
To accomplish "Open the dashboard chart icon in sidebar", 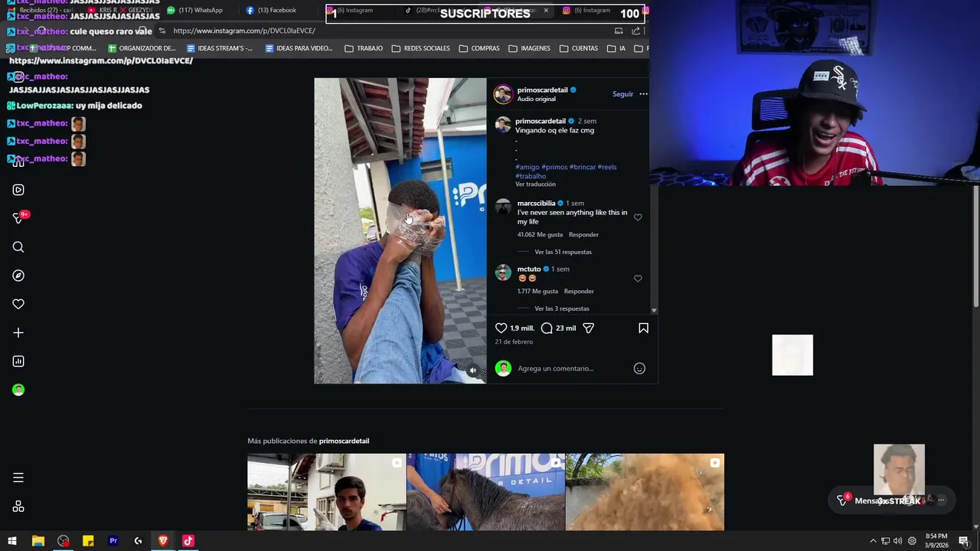I will pyautogui.click(x=18, y=361).
